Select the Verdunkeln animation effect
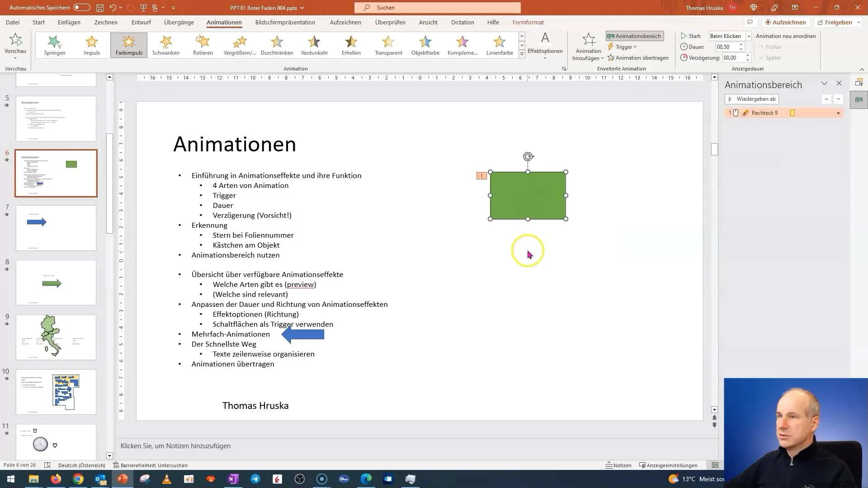The height and width of the screenshot is (488, 868). tap(314, 44)
